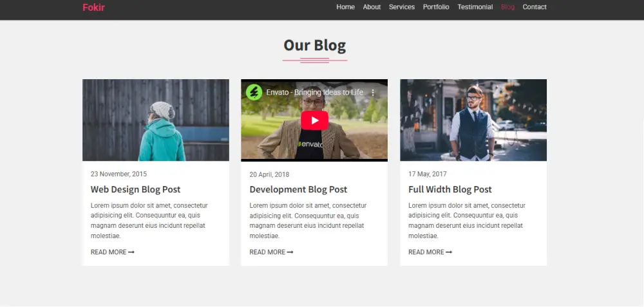The image size is (644, 307).
Task: Play the Envato YouTube video
Action: (x=314, y=120)
